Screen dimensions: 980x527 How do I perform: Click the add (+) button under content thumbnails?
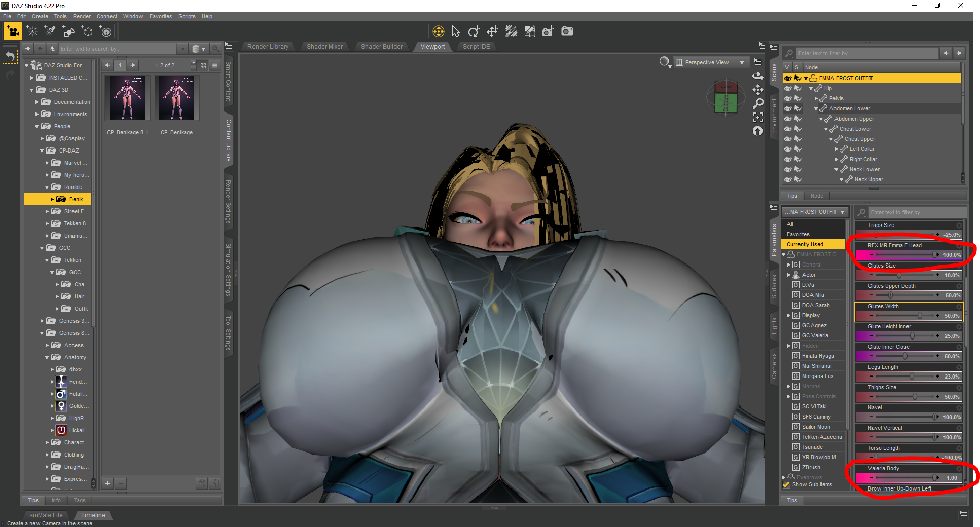pyautogui.click(x=107, y=483)
